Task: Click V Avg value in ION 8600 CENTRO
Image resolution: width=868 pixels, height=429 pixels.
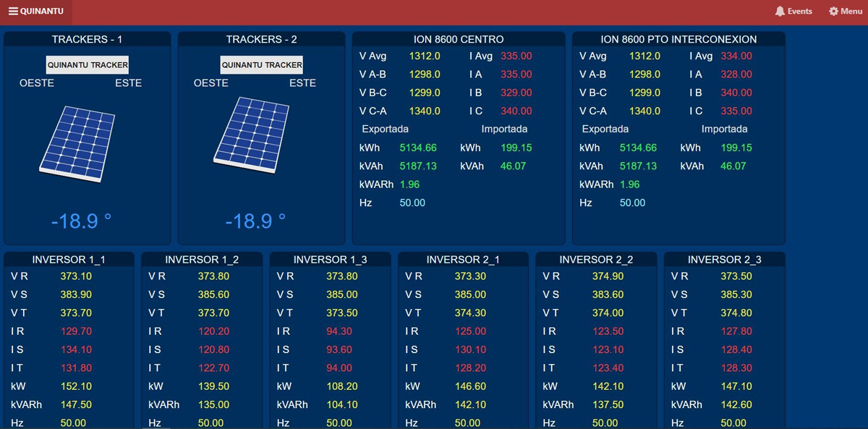Action: click(424, 56)
